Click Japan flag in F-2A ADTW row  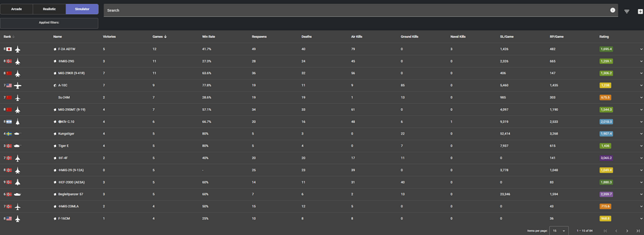coord(9,50)
